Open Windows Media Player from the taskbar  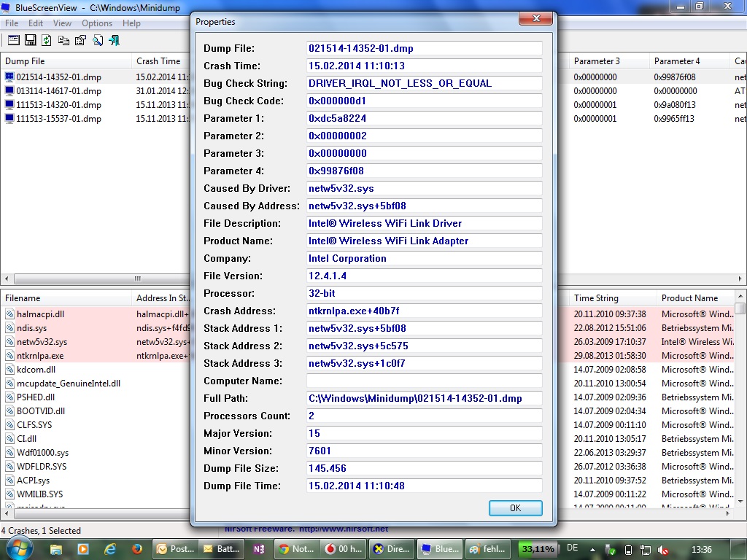coord(83,549)
